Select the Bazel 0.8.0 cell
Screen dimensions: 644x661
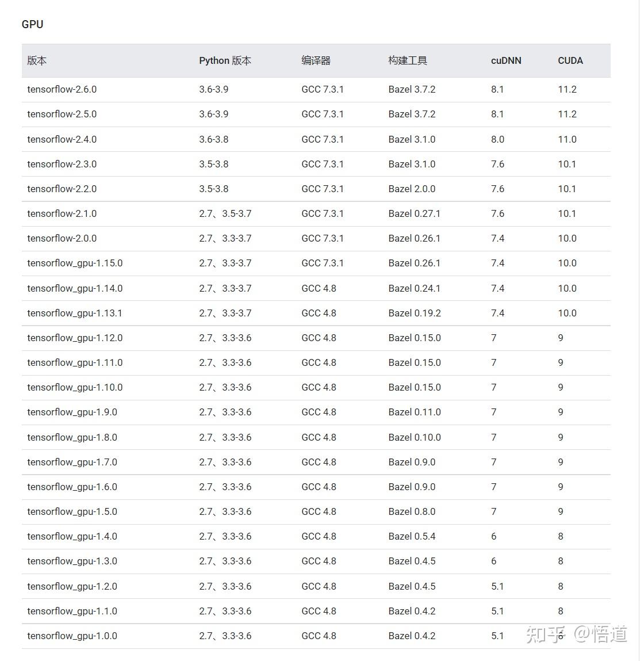(412, 512)
